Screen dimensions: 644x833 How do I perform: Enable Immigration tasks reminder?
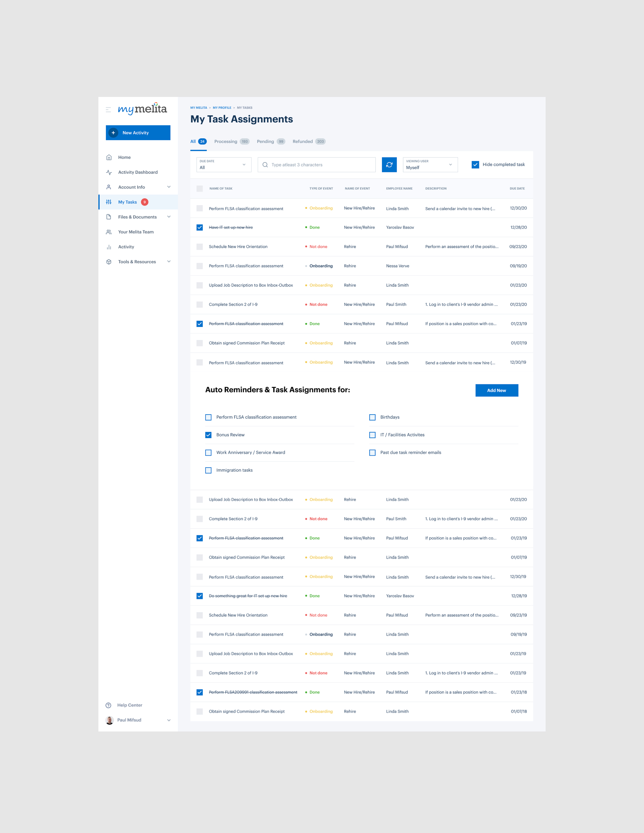coord(208,470)
